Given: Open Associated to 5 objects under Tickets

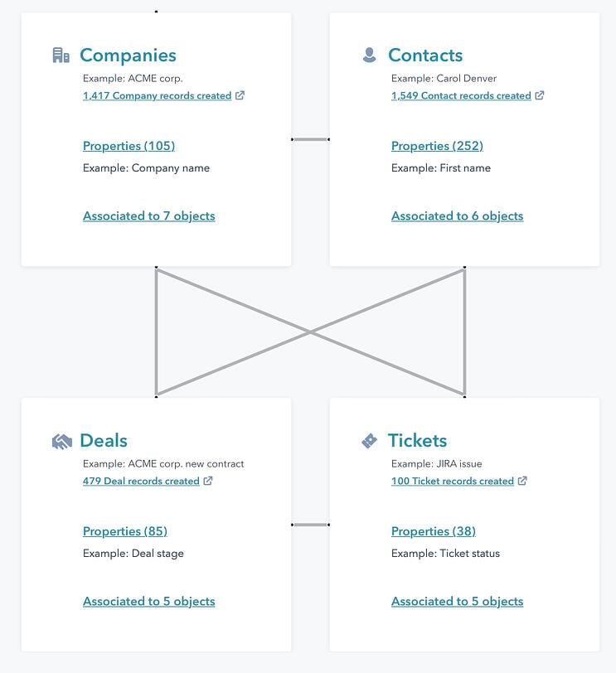Looking at the screenshot, I should (458, 601).
